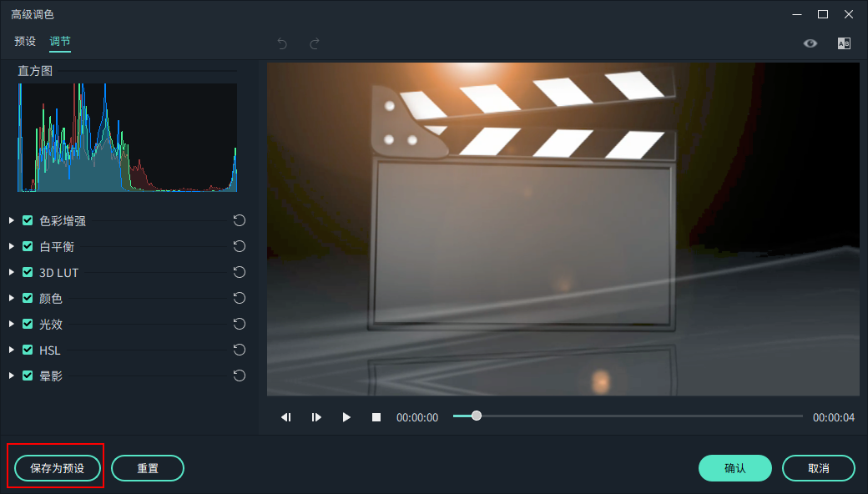Uncheck the 晕影 checkbox

(x=28, y=376)
